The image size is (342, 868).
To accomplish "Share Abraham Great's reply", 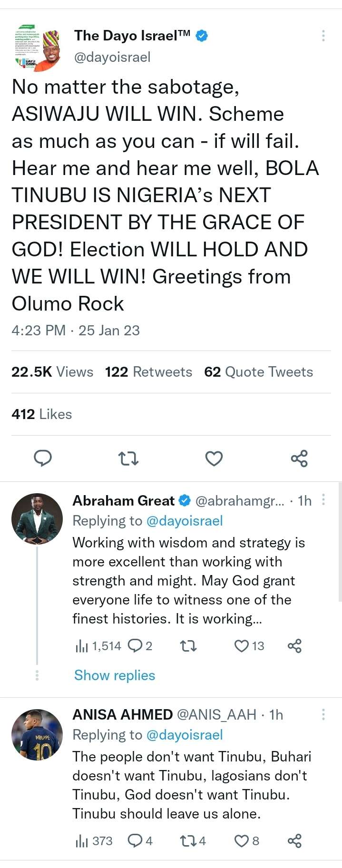I will 294,645.
